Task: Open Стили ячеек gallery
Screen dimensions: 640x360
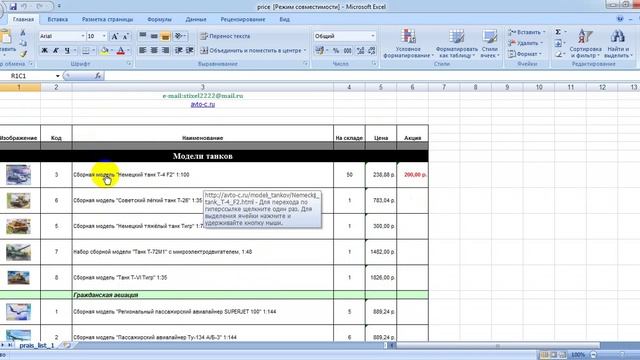Action: pos(489,43)
